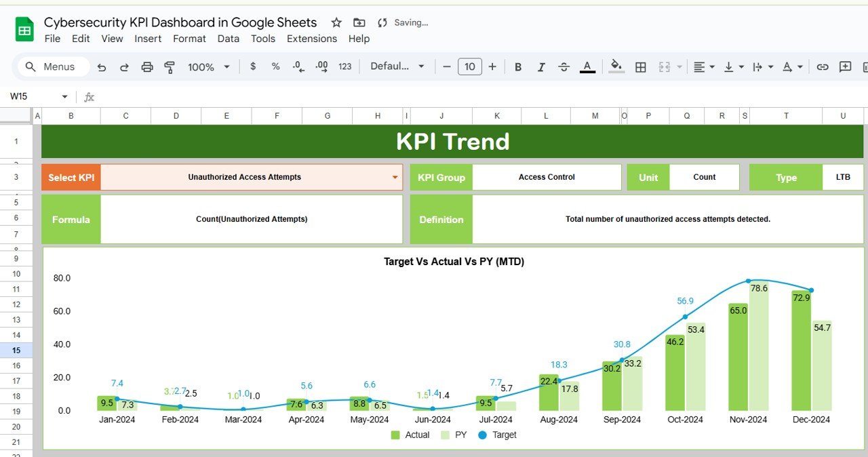Image resolution: width=868 pixels, height=457 pixels.
Task: Open vertical align dropdown
Action: pyautogui.click(x=734, y=66)
